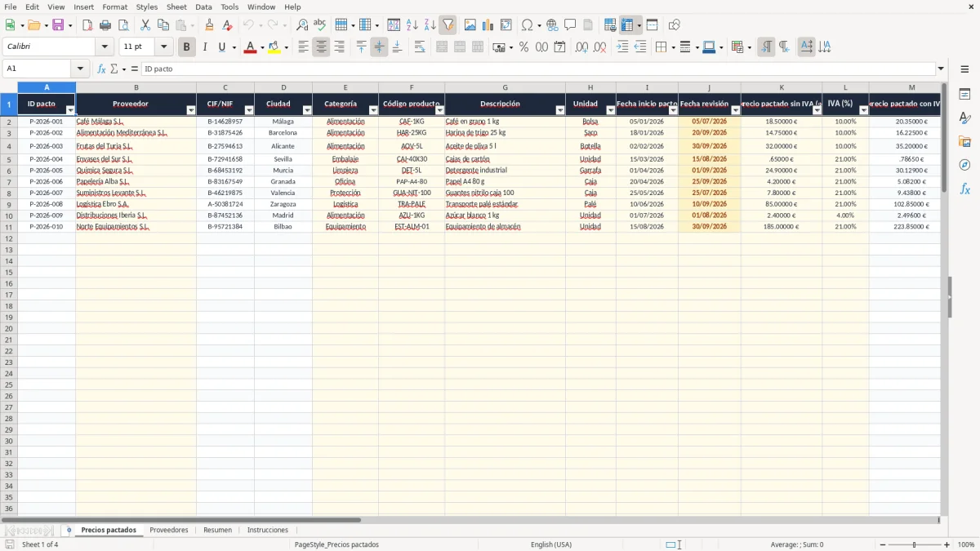Image resolution: width=980 pixels, height=551 pixels.
Task: Click Sort Descending icon
Action: pyautogui.click(x=430, y=25)
